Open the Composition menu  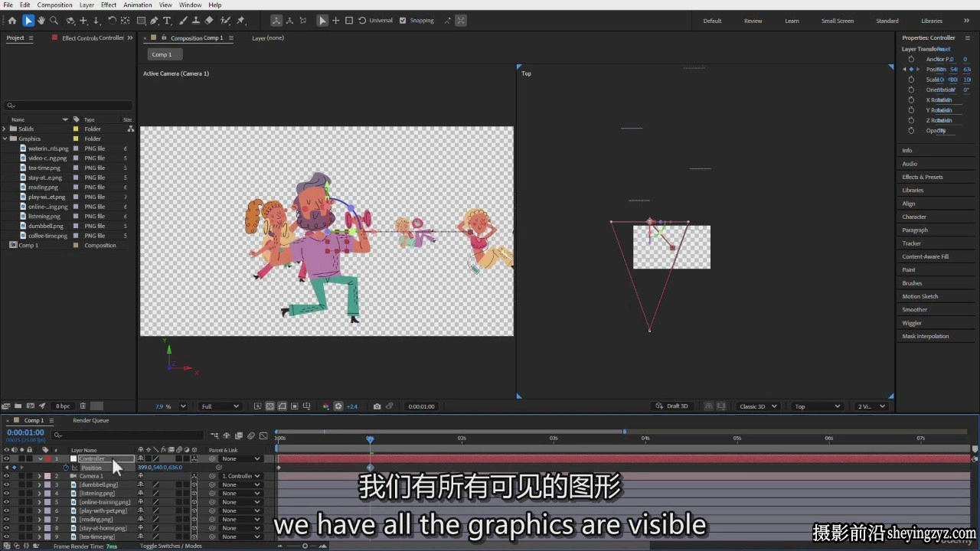[x=55, y=5]
